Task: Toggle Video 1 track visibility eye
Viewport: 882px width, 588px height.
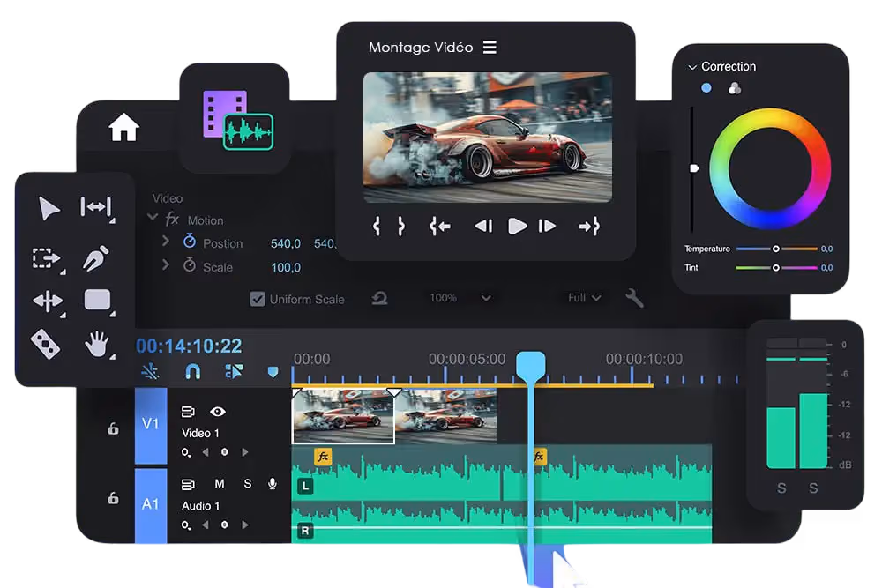Action: (218, 411)
